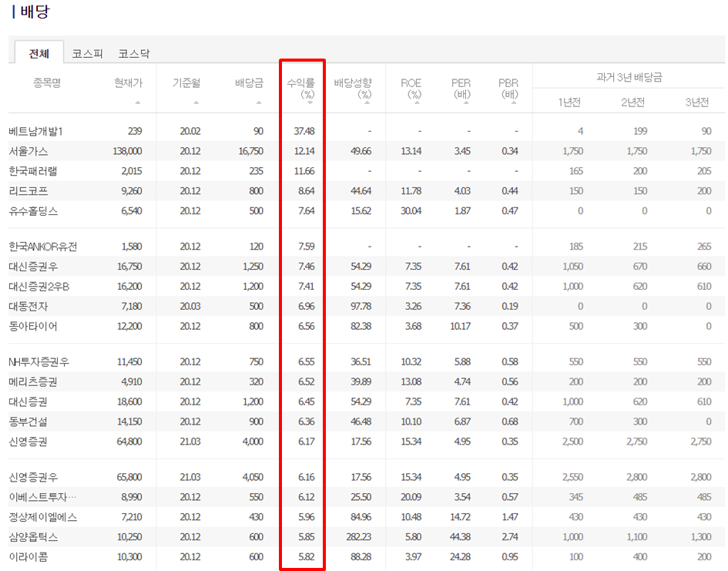This screenshot has height=571, width=728.
Task: Select PBR 1.47 for 정상제이엘에스
Action: pos(510,517)
